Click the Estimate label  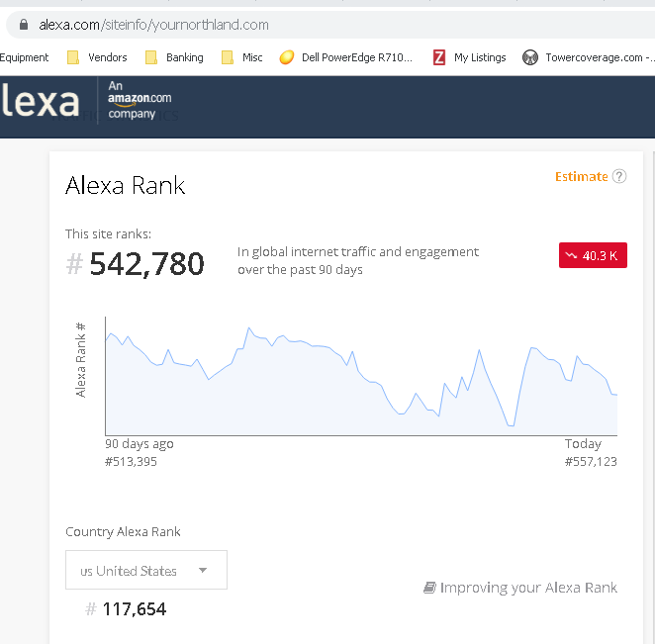pyautogui.click(x=581, y=177)
